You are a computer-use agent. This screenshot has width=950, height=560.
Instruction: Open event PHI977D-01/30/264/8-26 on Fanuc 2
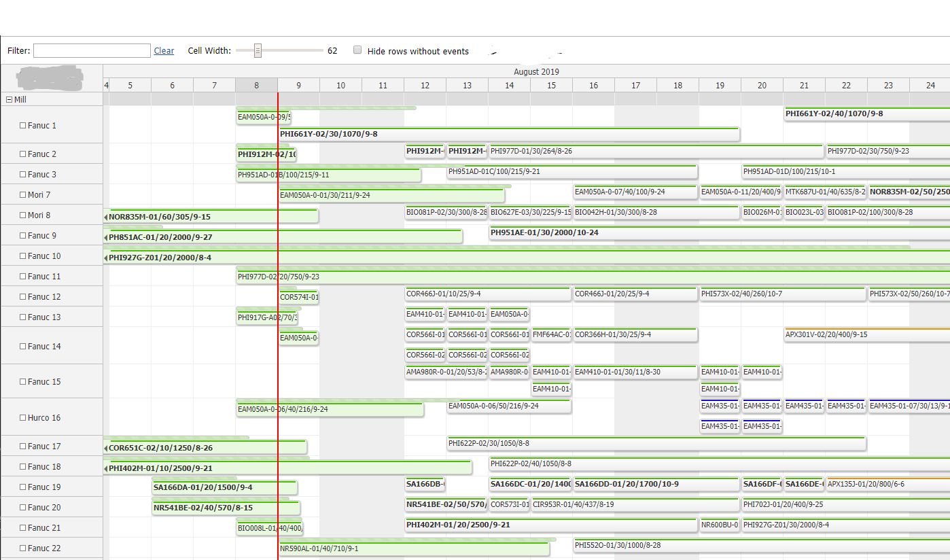(x=656, y=152)
